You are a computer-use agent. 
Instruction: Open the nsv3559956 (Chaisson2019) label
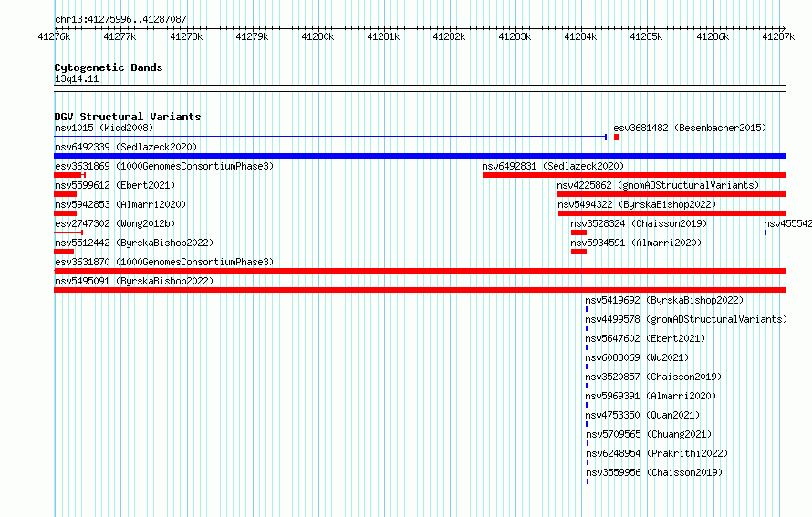pyautogui.click(x=654, y=472)
